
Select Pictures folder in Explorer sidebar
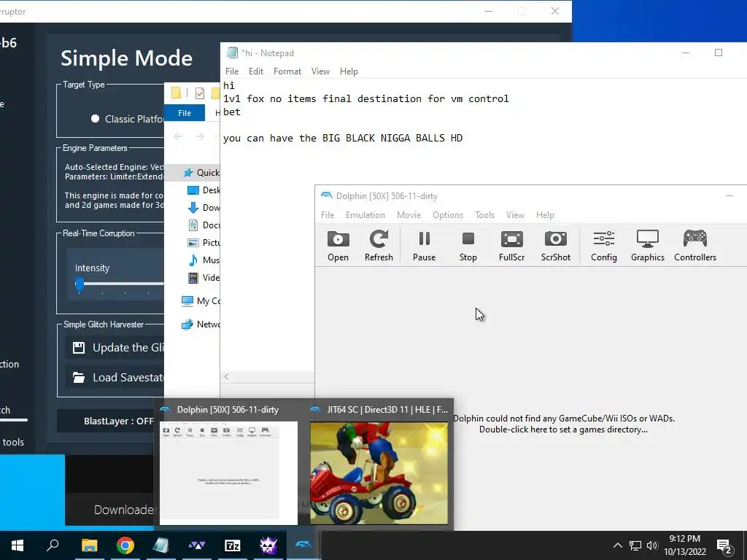pyautogui.click(x=204, y=242)
